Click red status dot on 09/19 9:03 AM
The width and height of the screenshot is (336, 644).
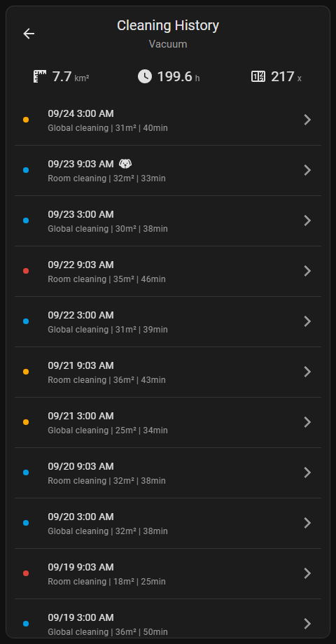point(26,573)
